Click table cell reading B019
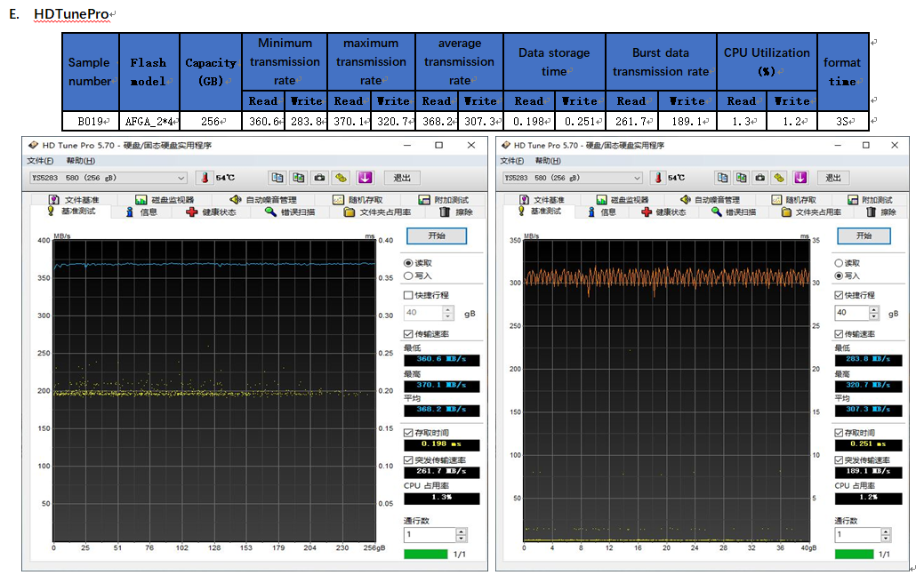 [x=91, y=122]
